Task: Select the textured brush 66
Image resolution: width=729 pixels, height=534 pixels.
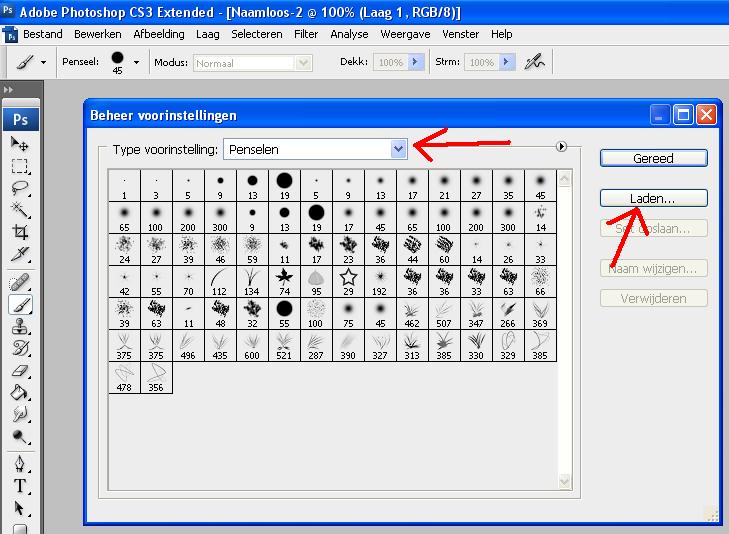Action: [x=540, y=282]
